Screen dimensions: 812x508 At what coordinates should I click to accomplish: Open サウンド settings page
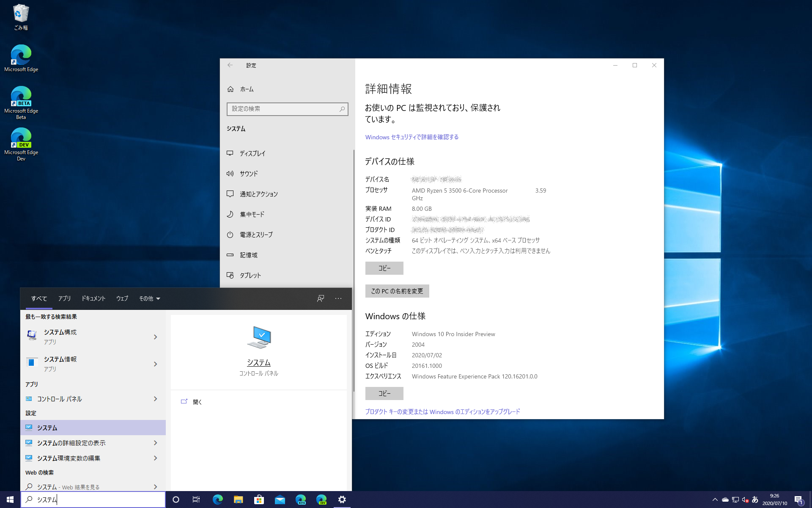pyautogui.click(x=288, y=174)
